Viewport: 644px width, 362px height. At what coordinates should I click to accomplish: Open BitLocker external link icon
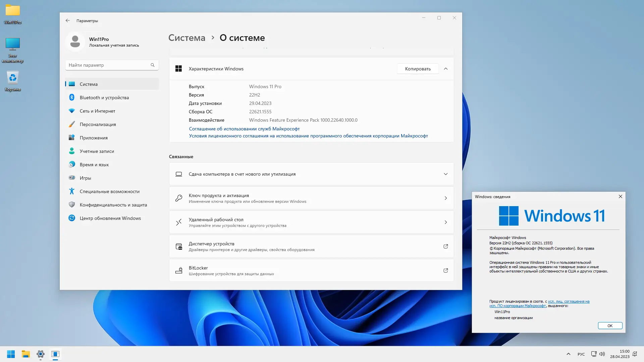(445, 270)
